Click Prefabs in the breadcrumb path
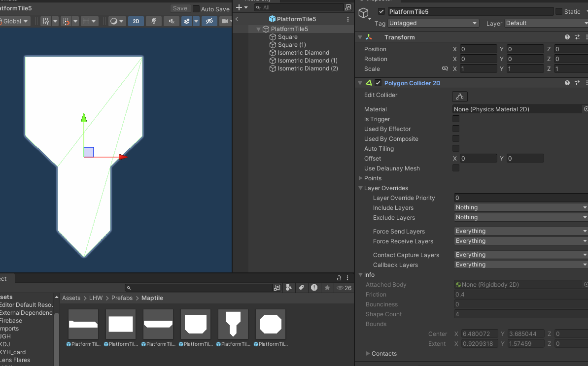 click(x=122, y=298)
